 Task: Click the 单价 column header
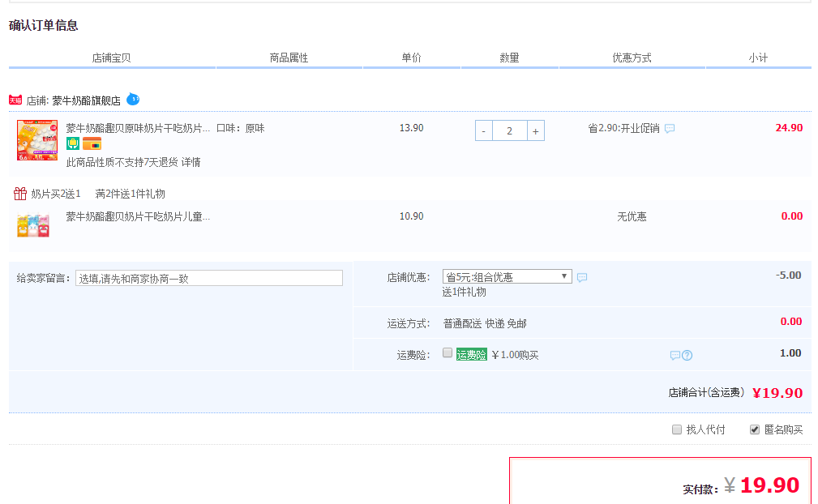tap(412, 58)
